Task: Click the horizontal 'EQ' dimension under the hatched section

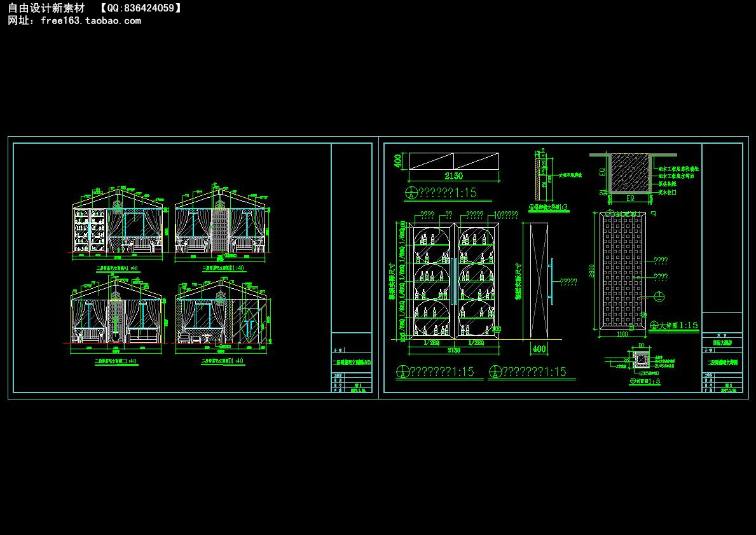Action: point(629,198)
